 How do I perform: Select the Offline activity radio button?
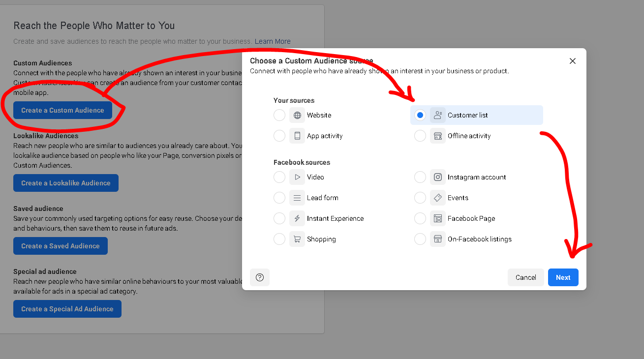tap(420, 136)
